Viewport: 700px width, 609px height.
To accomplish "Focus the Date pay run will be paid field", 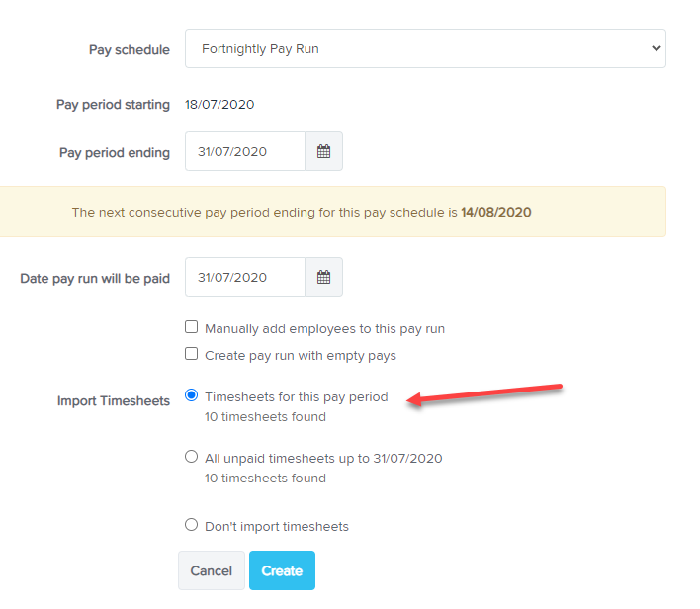I will pos(245,277).
